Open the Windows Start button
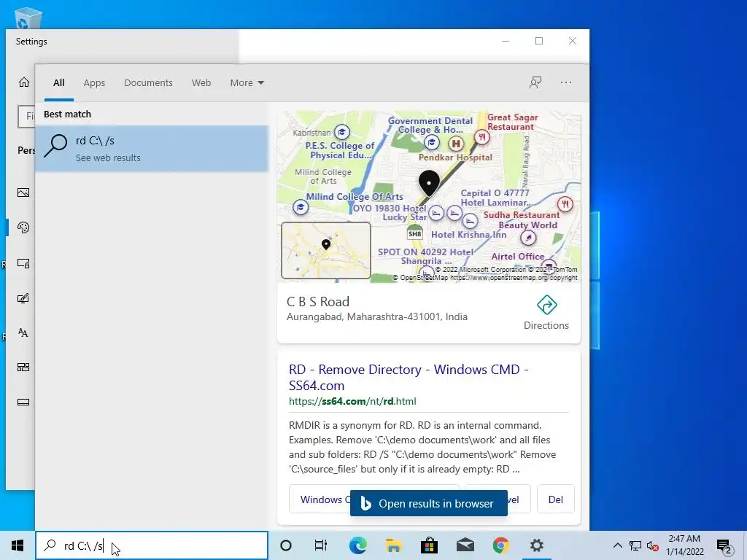Image resolution: width=747 pixels, height=560 pixels. coord(18,545)
